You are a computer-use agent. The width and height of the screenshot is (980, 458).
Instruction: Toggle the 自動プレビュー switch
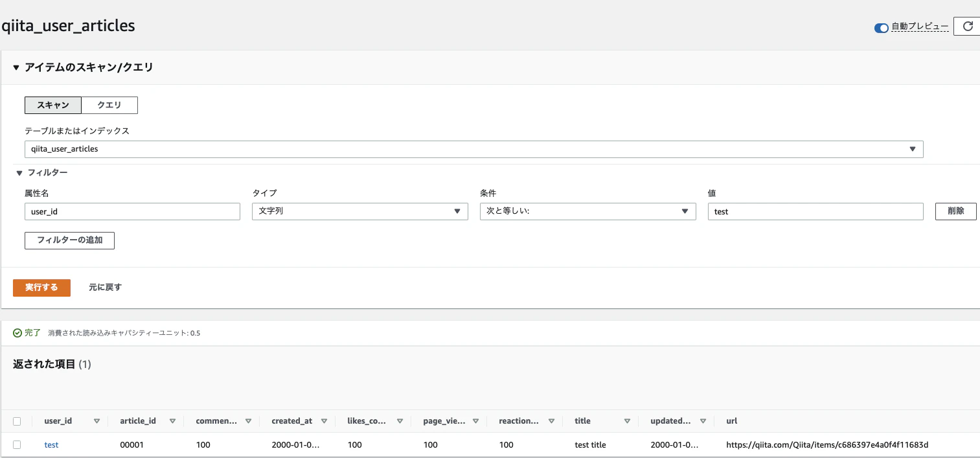tap(881, 28)
